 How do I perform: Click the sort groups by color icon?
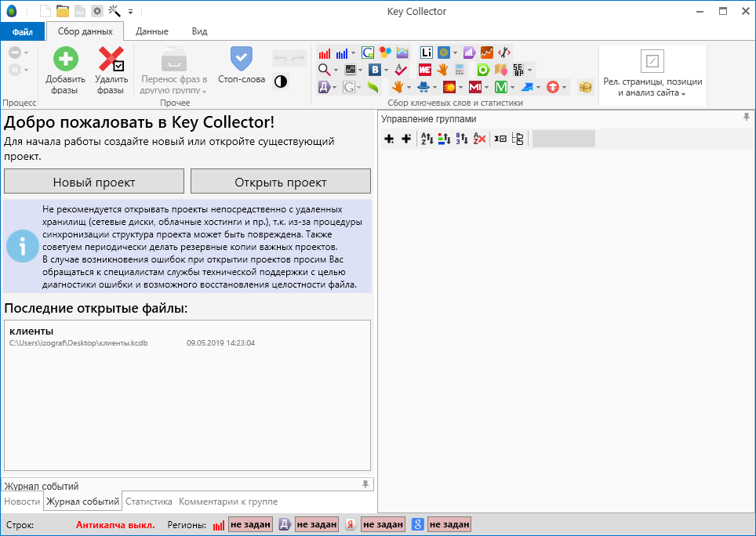[x=444, y=139]
